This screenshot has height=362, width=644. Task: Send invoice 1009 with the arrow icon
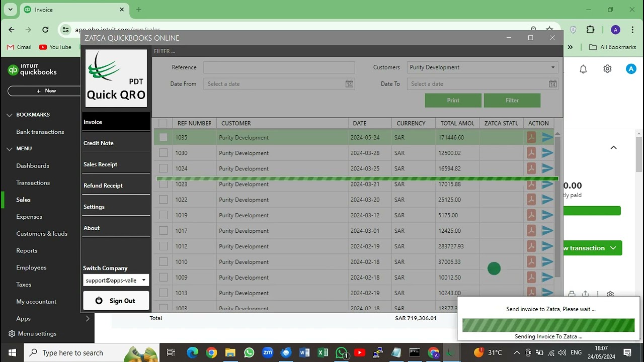547,278
